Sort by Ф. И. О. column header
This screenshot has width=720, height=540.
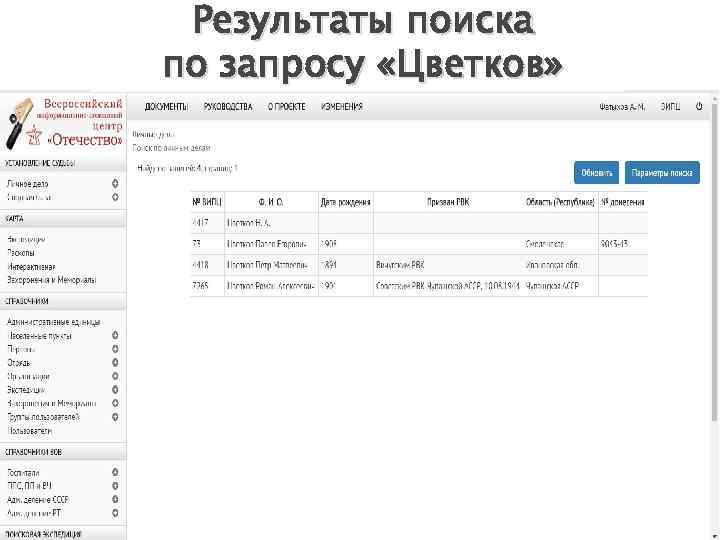(271, 202)
